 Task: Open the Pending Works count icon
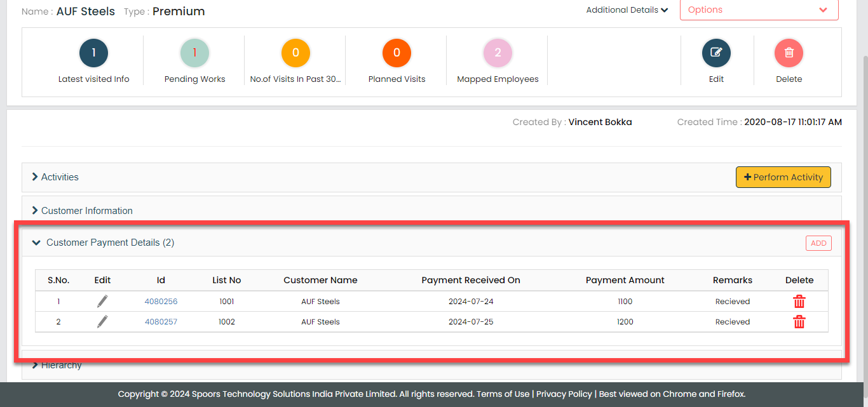pos(194,53)
